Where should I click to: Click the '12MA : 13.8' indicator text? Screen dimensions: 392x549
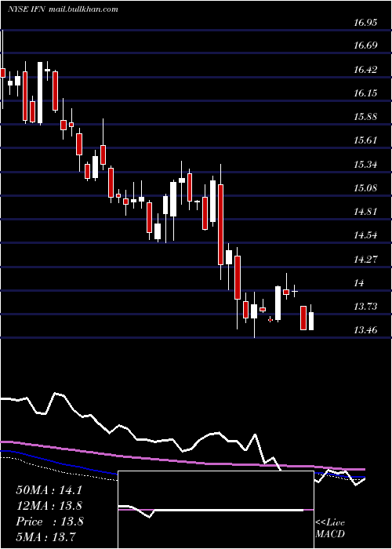coord(49,506)
